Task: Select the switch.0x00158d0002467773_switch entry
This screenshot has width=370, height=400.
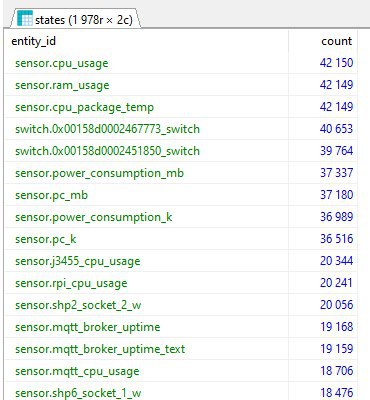Action: 107,129
